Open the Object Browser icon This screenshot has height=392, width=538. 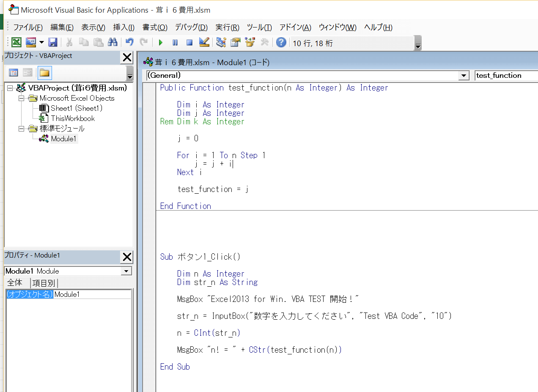pyautogui.click(x=250, y=42)
